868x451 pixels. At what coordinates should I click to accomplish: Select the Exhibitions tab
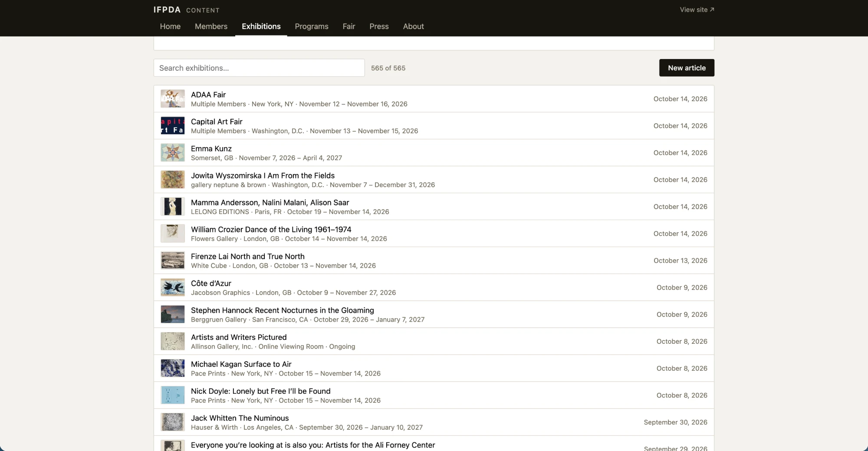click(261, 26)
